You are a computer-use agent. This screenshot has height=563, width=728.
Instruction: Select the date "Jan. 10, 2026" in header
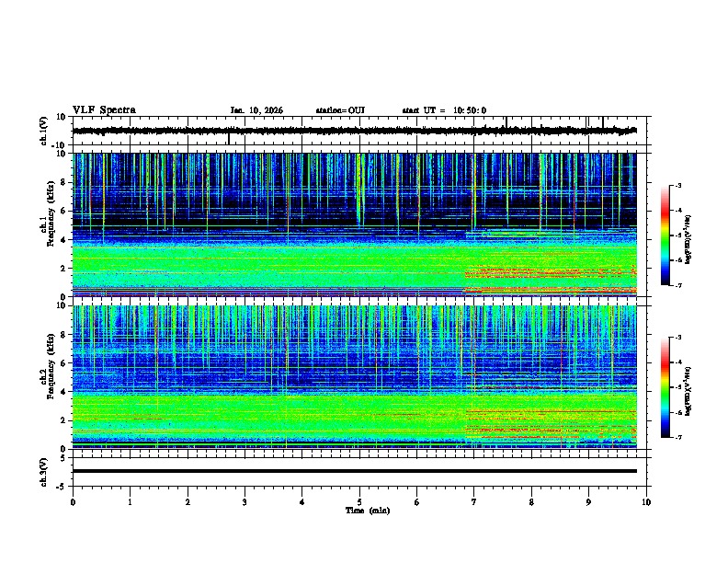(x=256, y=110)
